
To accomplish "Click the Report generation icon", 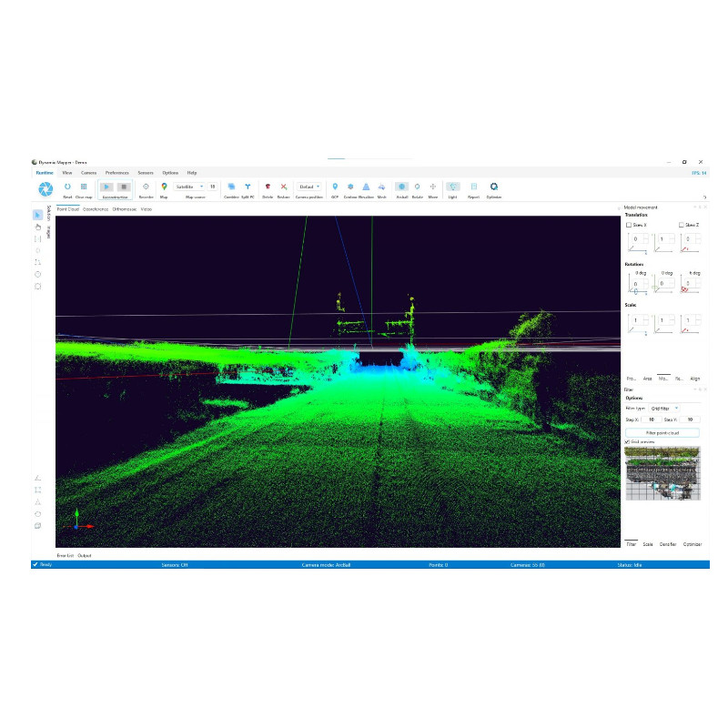I will tap(473, 187).
